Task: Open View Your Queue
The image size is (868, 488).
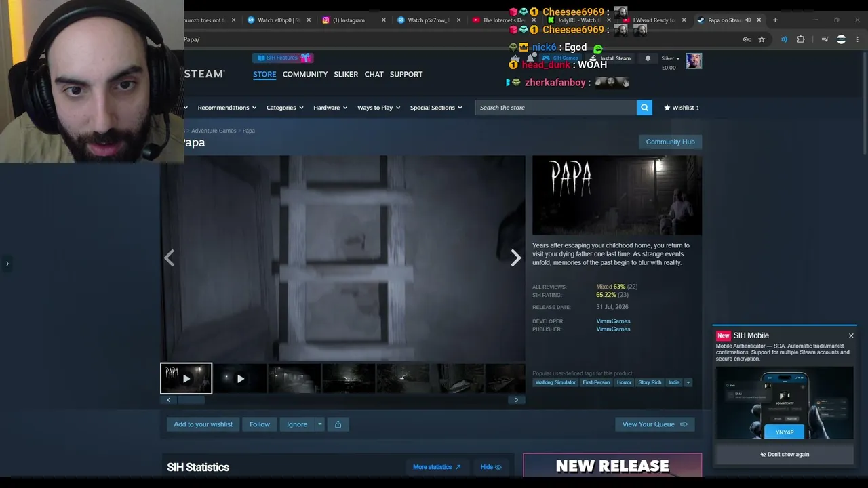Action: [654, 424]
